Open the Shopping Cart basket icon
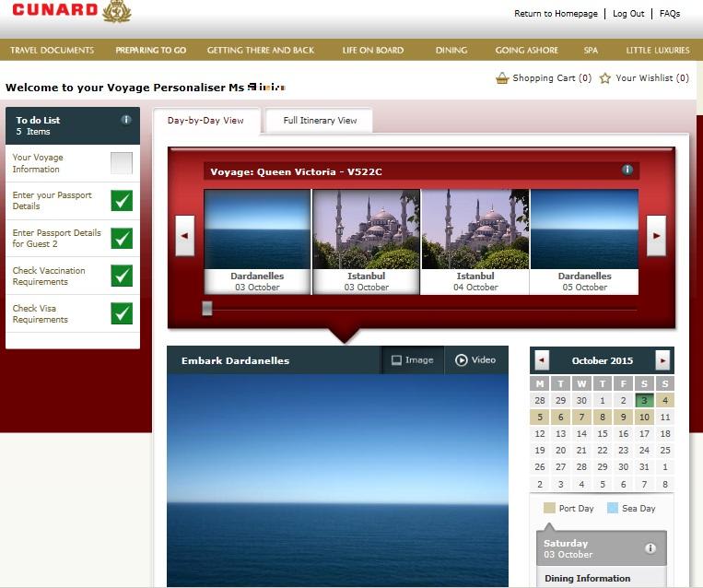Image resolution: width=703 pixels, height=588 pixels. coord(502,78)
